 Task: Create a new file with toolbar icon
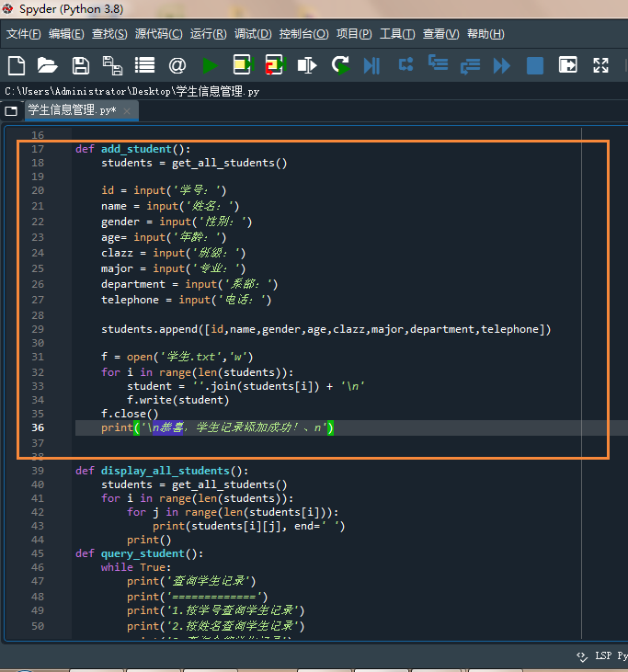click(x=17, y=65)
